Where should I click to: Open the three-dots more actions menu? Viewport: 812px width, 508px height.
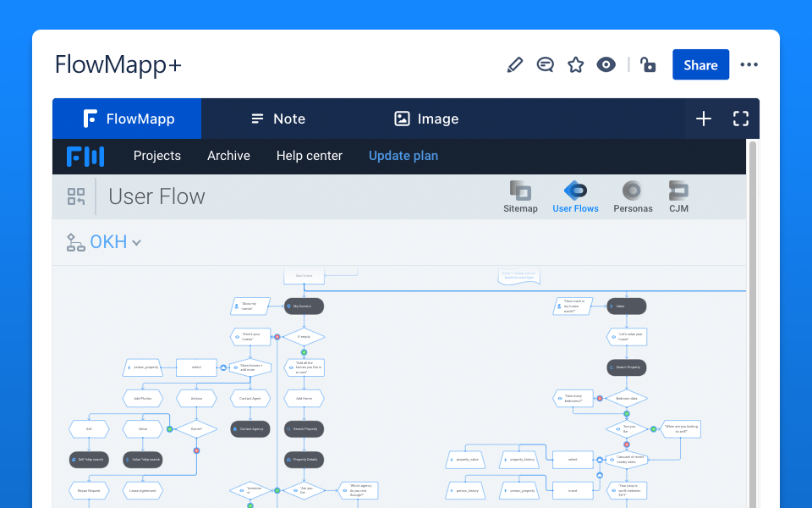[x=749, y=65]
